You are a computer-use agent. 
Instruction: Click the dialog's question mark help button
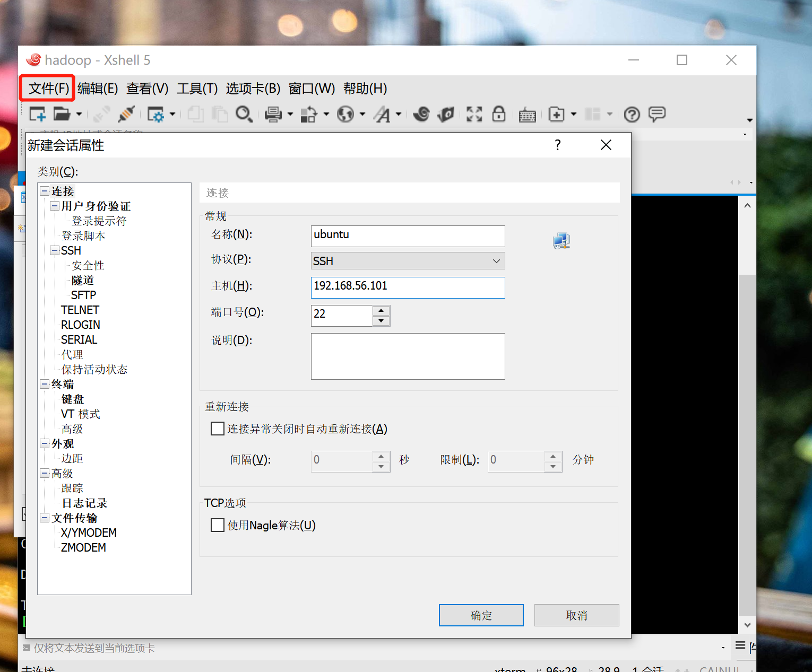557,145
